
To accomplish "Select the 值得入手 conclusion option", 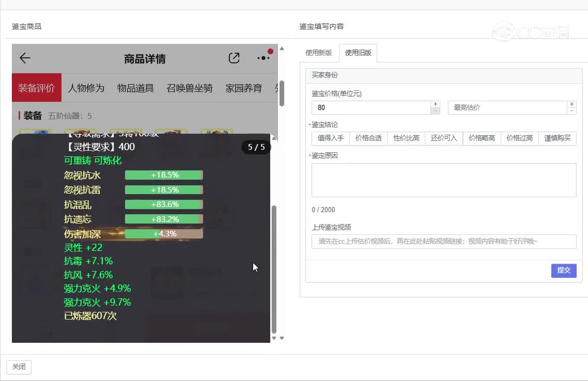I will pyautogui.click(x=330, y=138).
